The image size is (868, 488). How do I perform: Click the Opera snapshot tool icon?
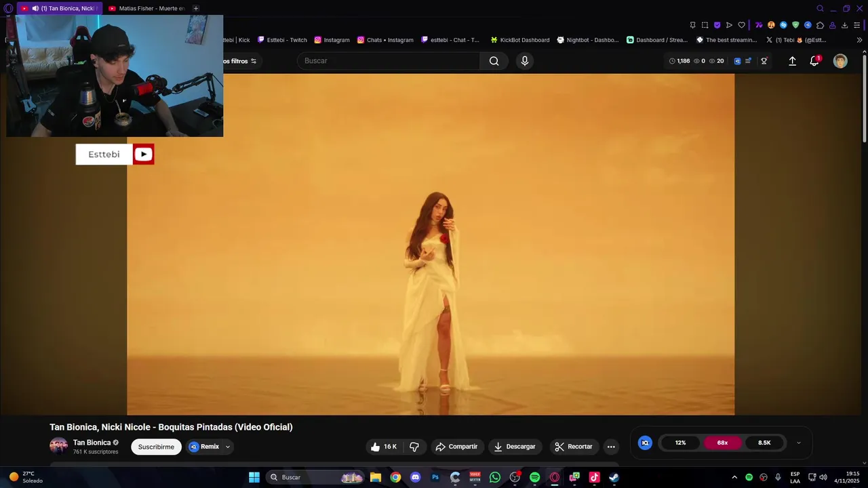[705, 25]
